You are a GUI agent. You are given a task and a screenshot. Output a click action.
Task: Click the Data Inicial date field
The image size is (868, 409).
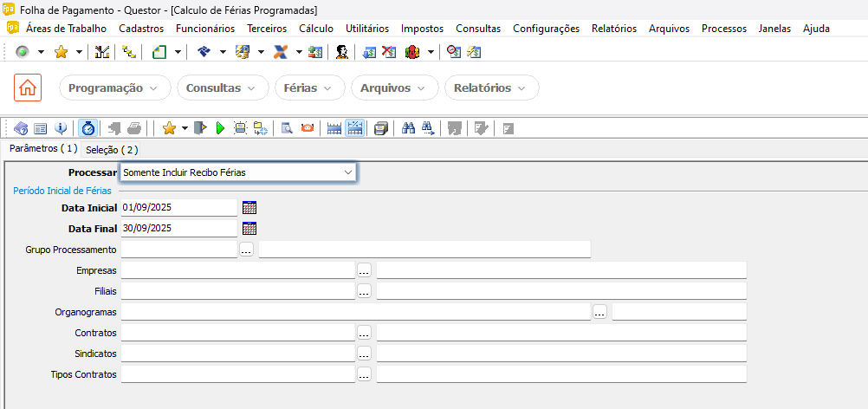pyautogui.click(x=178, y=208)
